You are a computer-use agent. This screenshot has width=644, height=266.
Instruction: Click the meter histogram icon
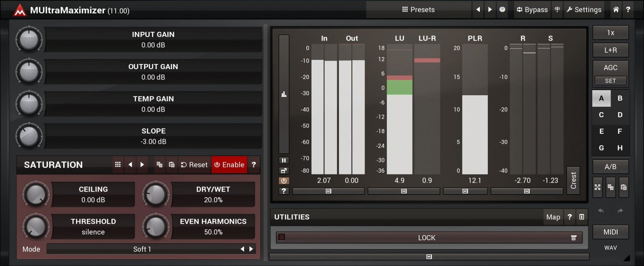pyautogui.click(x=284, y=94)
